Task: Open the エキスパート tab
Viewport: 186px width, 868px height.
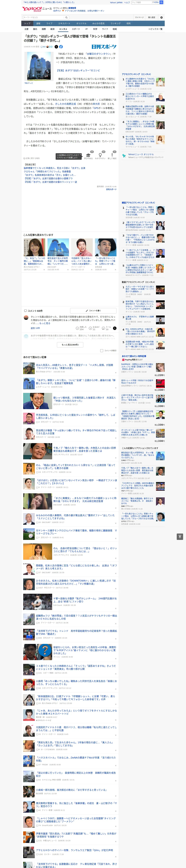Action: [64, 23]
